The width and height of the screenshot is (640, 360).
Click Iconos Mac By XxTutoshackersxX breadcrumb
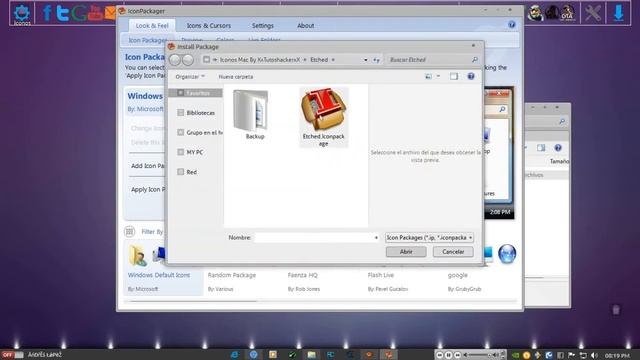(x=260, y=60)
